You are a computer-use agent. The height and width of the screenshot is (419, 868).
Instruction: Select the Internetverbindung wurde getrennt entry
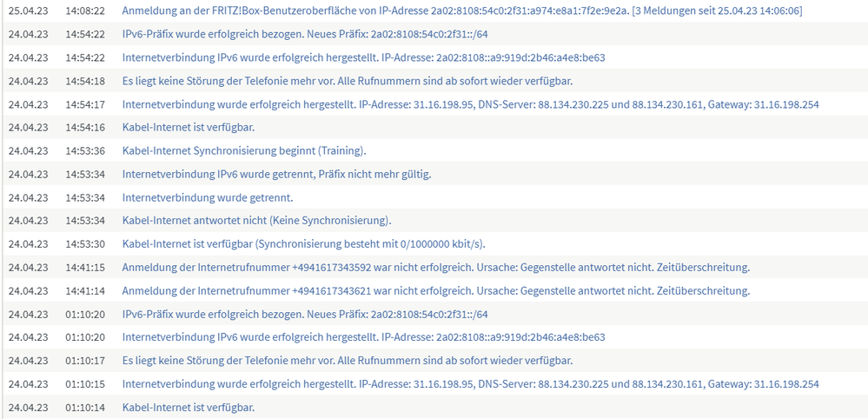(x=208, y=197)
